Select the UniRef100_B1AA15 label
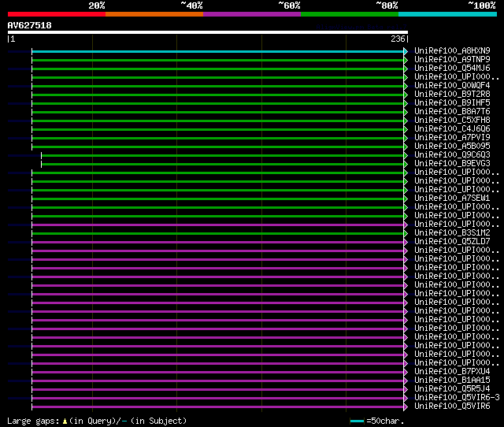This screenshot has height=427, width=504. click(452, 381)
